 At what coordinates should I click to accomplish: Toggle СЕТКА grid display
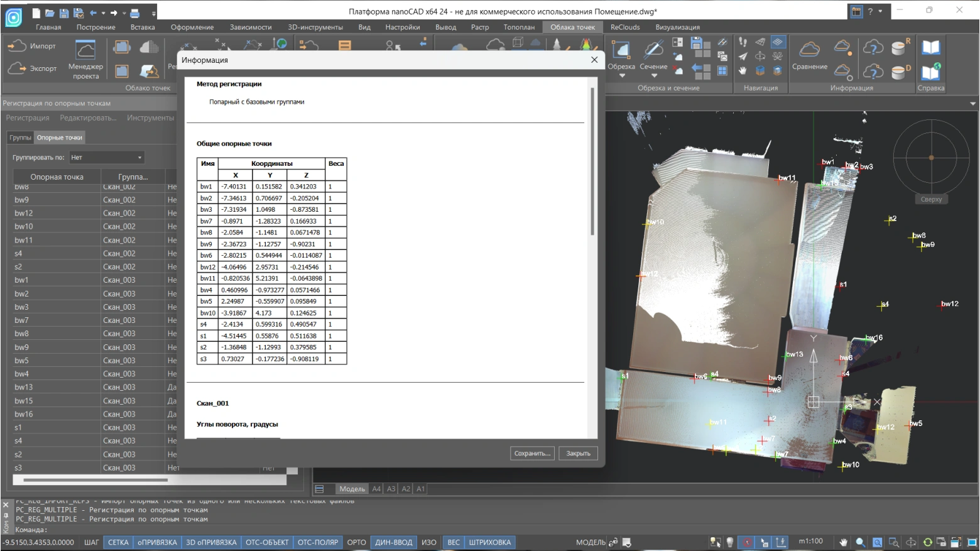(x=118, y=542)
